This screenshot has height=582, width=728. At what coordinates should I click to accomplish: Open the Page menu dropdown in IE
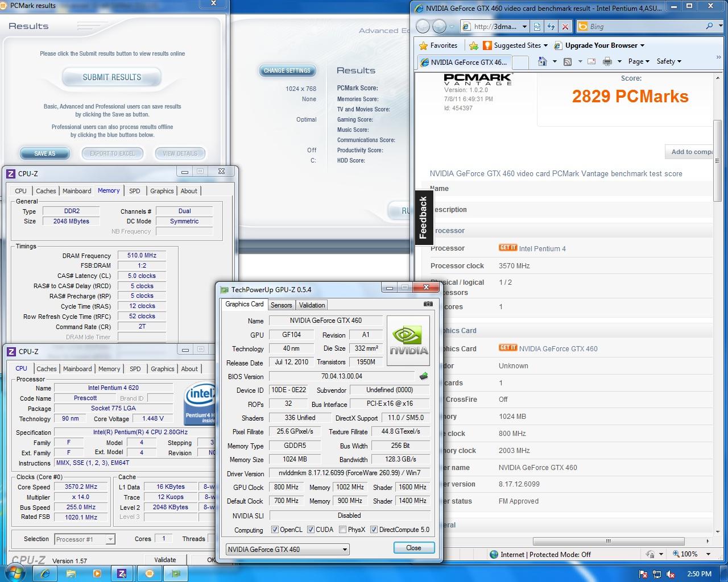coord(639,61)
